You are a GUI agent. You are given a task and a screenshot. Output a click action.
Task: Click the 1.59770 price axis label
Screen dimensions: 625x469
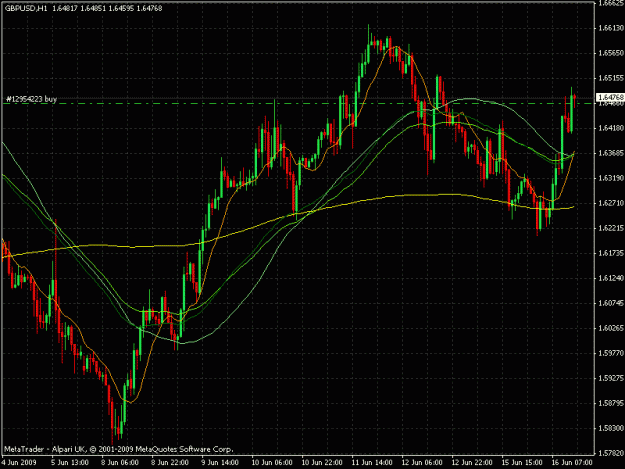point(611,353)
